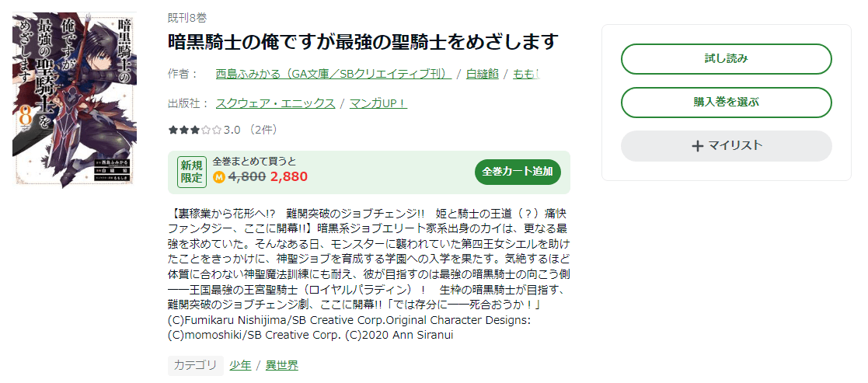868x383 pixels.
Task: Open author link 西島ふみかる
Action: (333, 74)
